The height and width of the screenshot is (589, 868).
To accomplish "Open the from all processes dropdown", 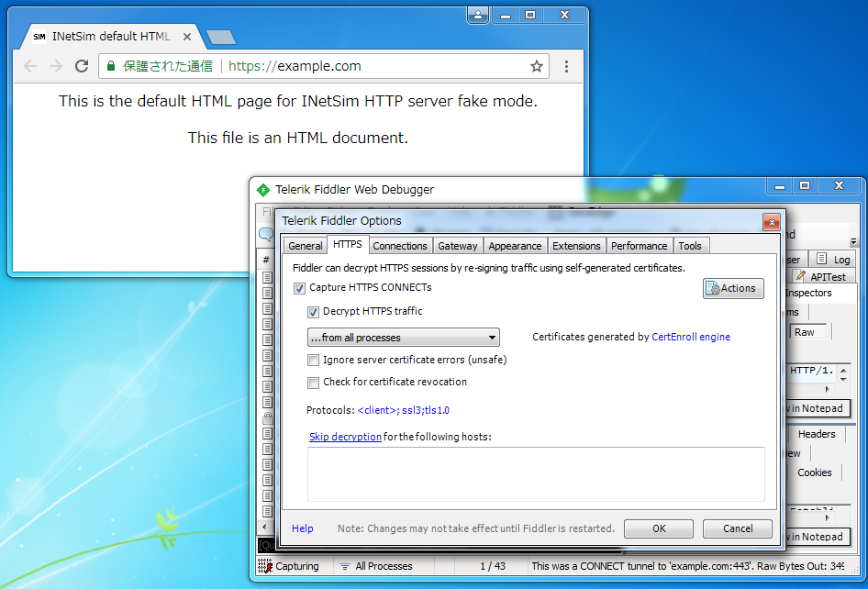I will [404, 337].
